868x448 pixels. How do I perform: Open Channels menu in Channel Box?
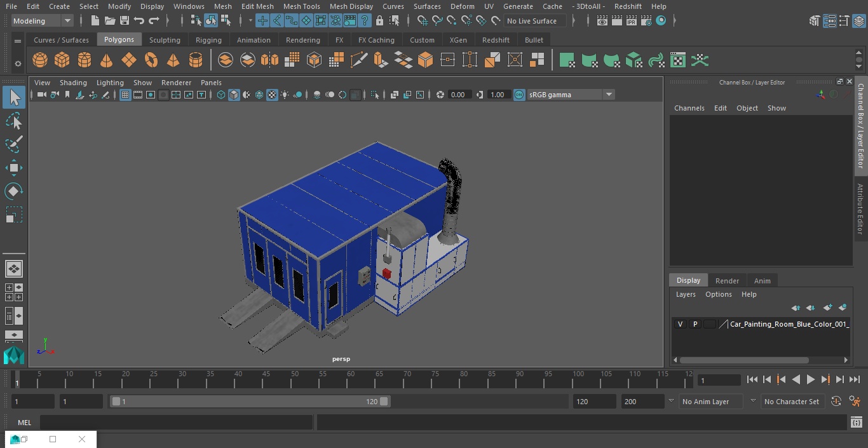click(x=689, y=108)
